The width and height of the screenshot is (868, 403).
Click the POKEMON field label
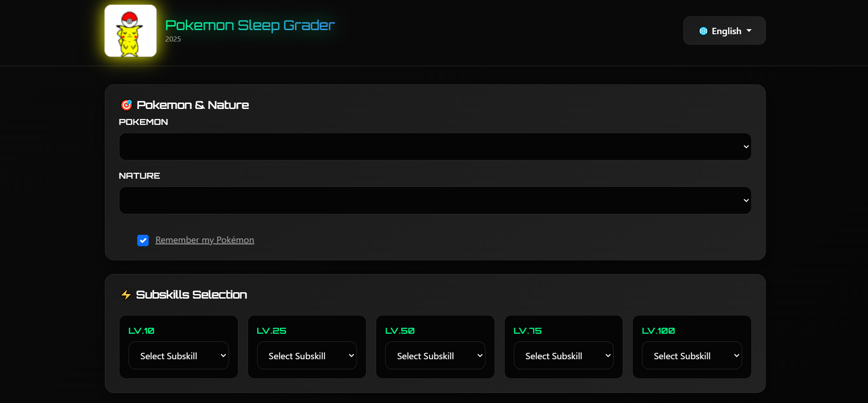click(x=143, y=122)
